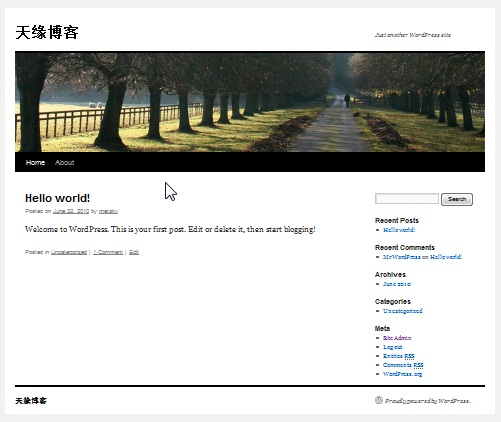Open Mr WordPress commenter link

(402, 257)
